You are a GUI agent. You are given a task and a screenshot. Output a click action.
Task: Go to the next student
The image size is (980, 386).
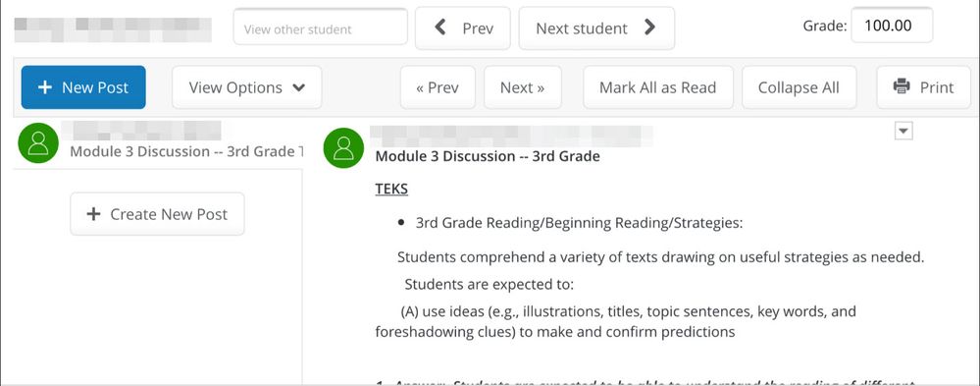(596, 28)
